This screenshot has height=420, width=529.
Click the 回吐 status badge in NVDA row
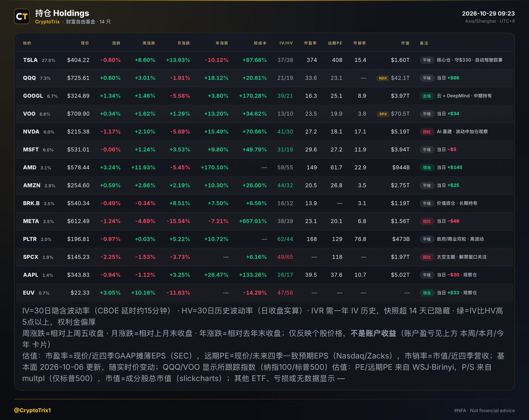point(427,131)
